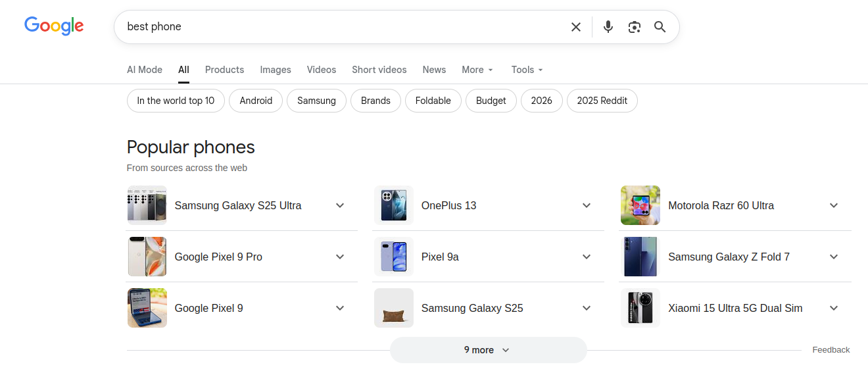Select the Pixel 9a phone image
Screen dimensions: 868x377
pos(393,257)
